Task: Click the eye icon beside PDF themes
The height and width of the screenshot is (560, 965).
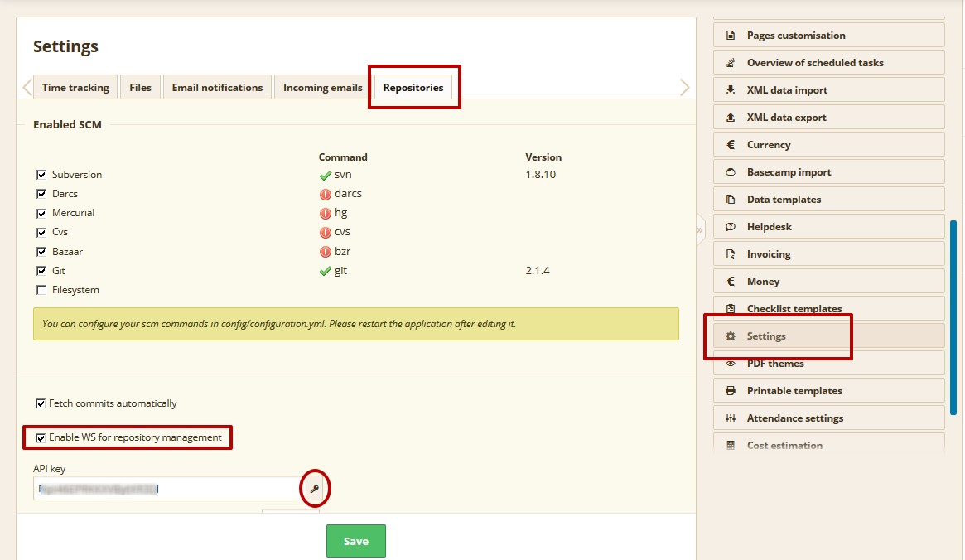Action: click(730, 363)
